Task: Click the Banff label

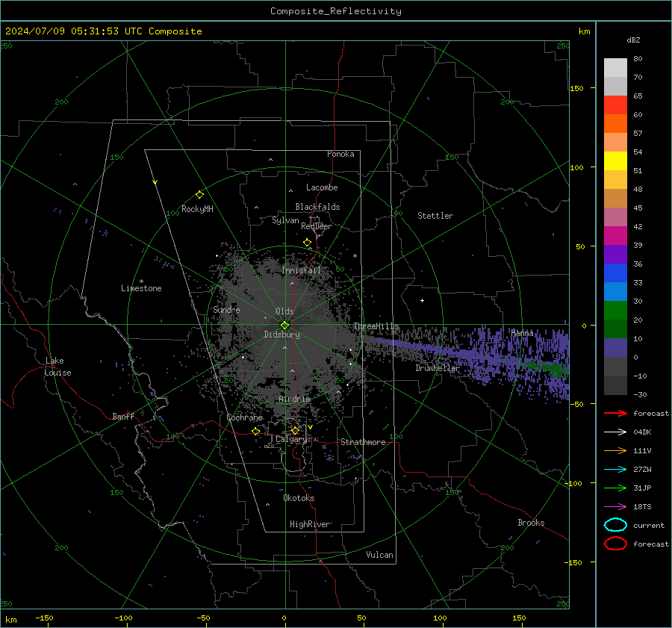Action: click(123, 416)
